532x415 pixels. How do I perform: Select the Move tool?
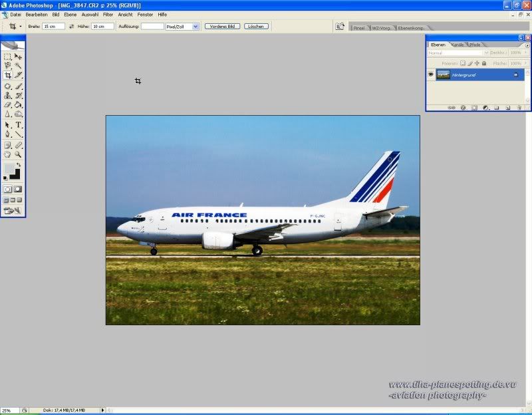[x=19, y=57]
